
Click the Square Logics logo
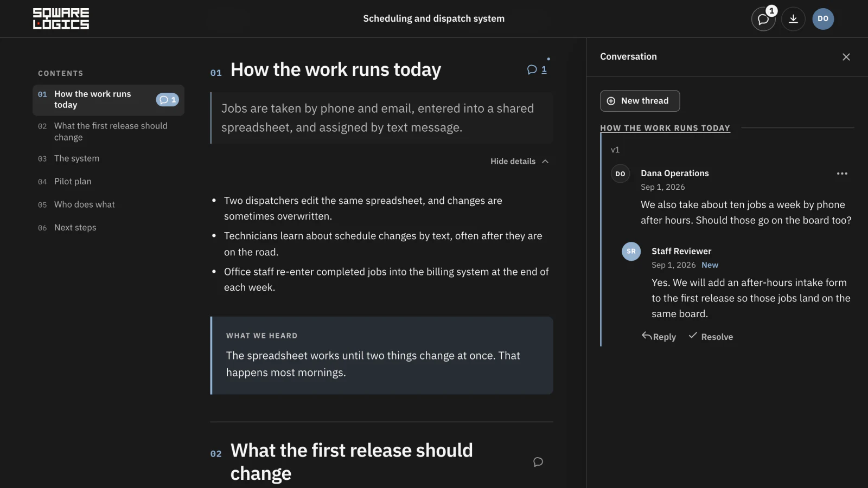tap(61, 19)
